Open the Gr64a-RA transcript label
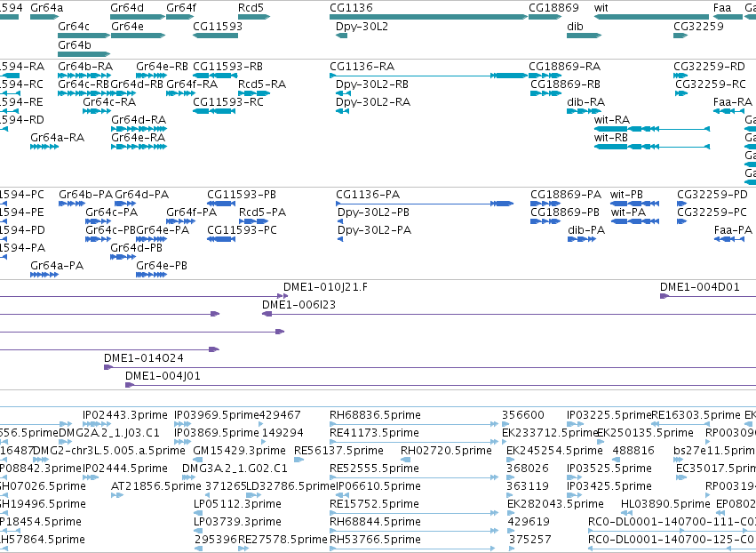The image size is (756, 553). (x=58, y=138)
